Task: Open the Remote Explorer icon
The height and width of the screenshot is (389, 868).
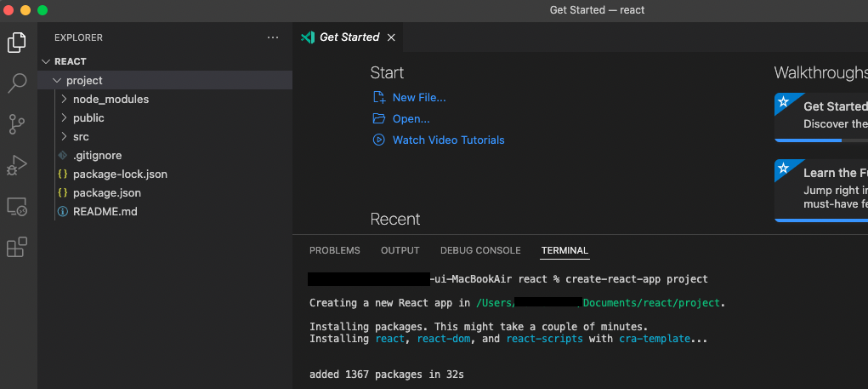Action: 17,207
